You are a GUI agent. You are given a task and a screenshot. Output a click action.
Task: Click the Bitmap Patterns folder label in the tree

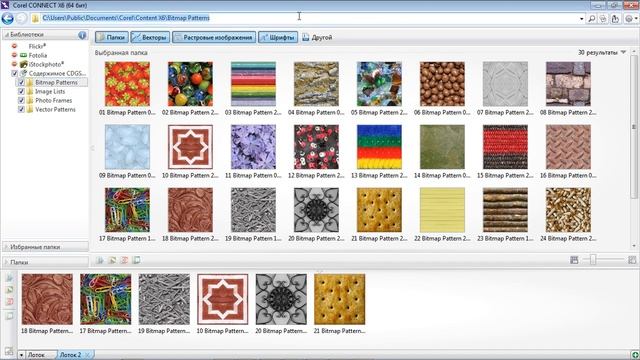(56, 82)
